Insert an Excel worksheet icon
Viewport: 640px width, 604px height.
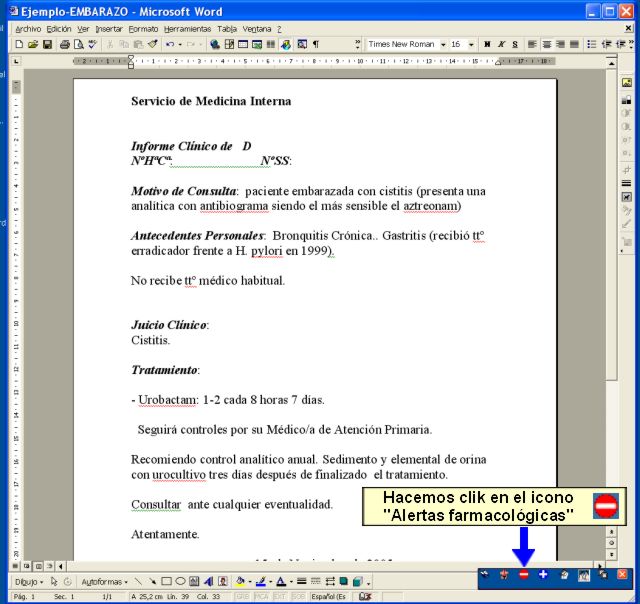(257, 44)
